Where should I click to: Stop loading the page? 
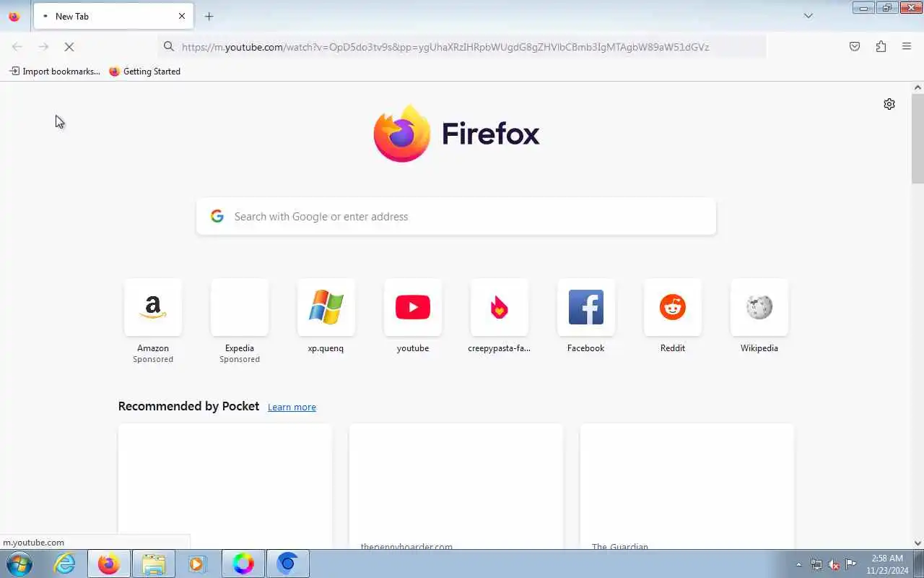[x=69, y=46]
